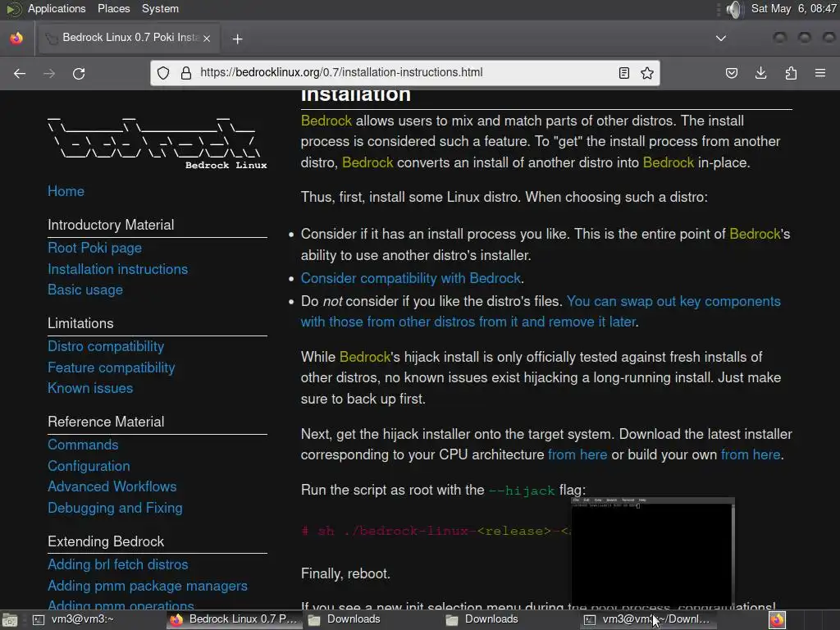Image resolution: width=840 pixels, height=630 pixels.
Task: Open Feature compatibility link
Action: (112, 367)
